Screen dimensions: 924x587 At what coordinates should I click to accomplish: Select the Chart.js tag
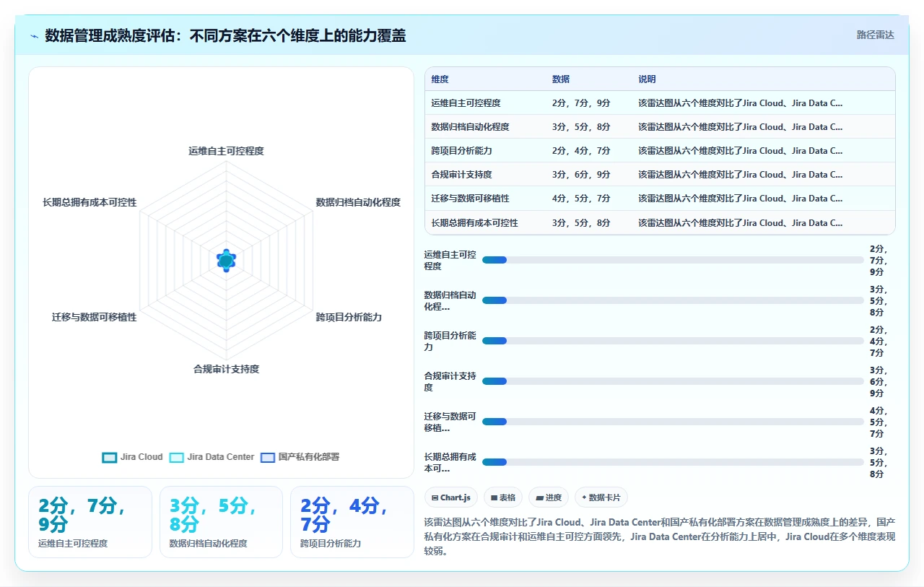(x=451, y=497)
